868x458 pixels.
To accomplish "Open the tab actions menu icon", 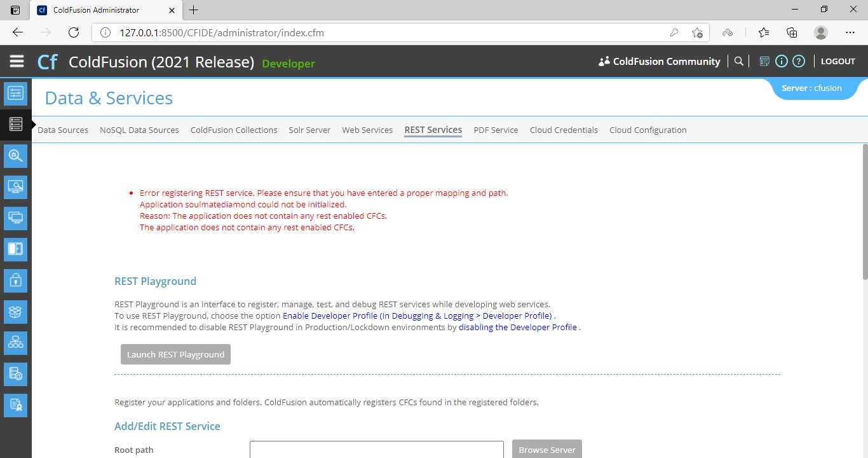I will (x=15, y=10).
